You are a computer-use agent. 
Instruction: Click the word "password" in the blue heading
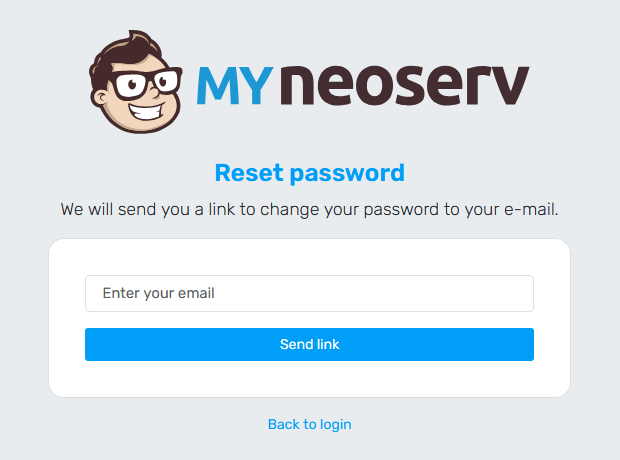[346, 173]
